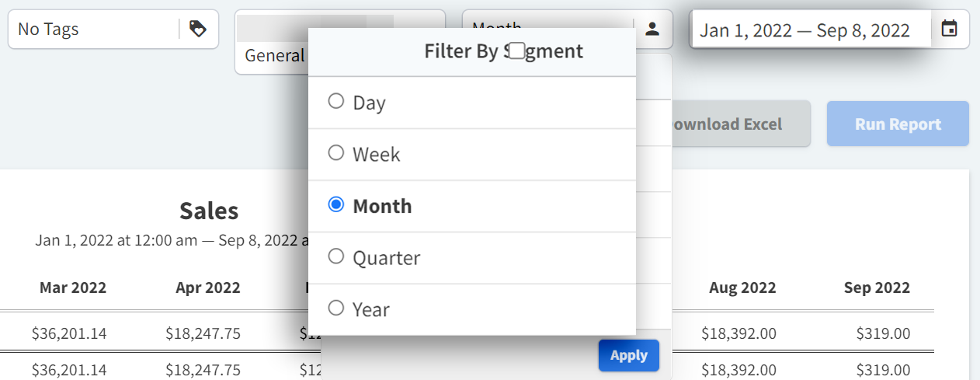The height and width of the screenshot is (380, 980).
Task: Open the calendar icon for date range
Action: click(949, 30)
